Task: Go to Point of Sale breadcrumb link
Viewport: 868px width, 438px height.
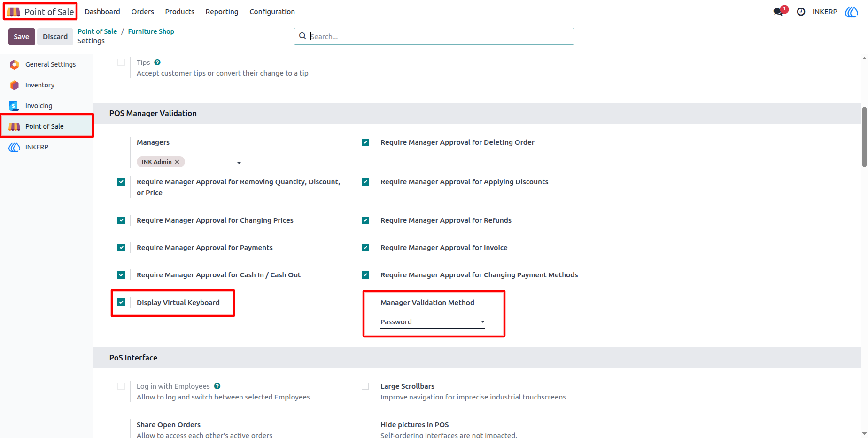Action: click(x=97, y=31)
